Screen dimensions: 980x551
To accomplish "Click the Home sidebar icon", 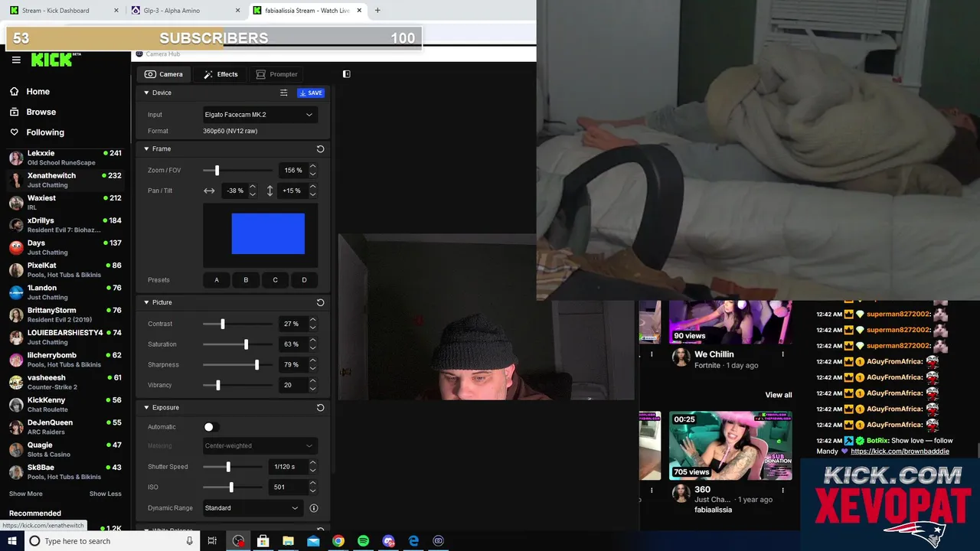I will pyautogui.click(x=14, y=91).
